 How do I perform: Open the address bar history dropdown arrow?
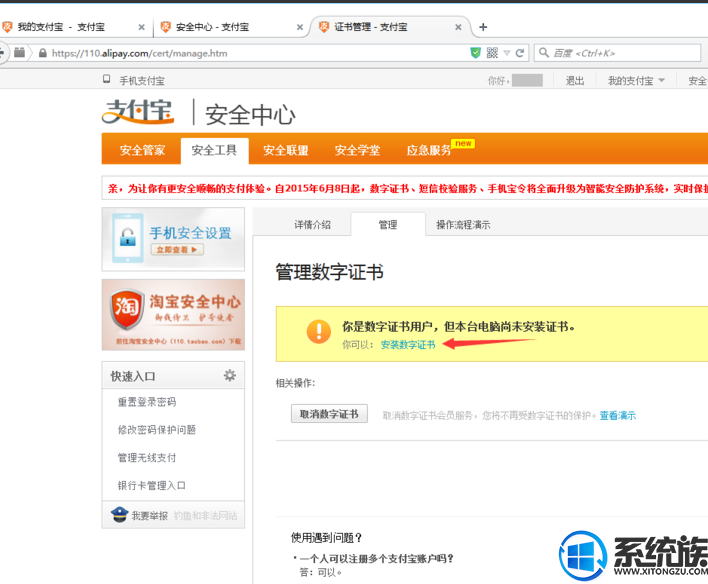(x=507, y=53)
